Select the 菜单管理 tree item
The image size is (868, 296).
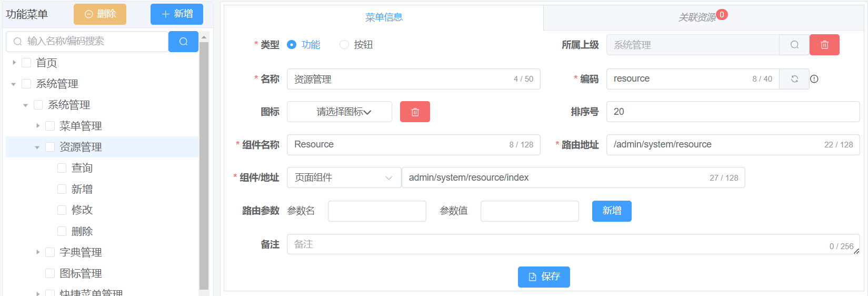[x=81, y=126]
